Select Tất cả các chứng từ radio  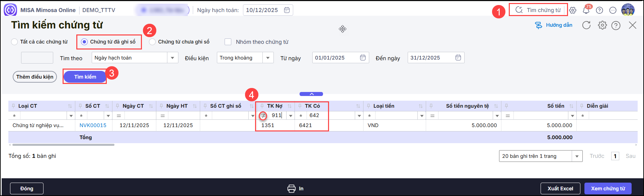[14, 42]
